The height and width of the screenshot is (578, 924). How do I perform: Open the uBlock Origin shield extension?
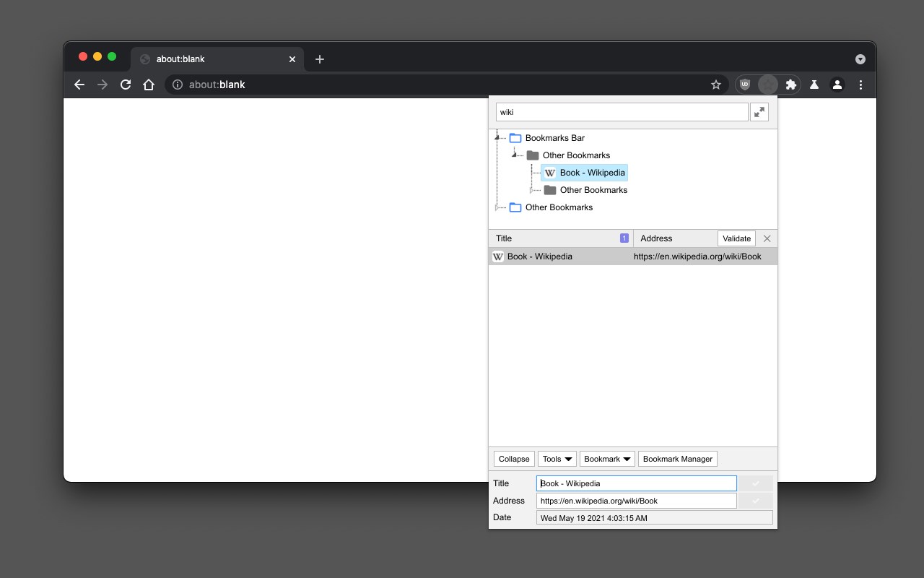pos(745,85)
